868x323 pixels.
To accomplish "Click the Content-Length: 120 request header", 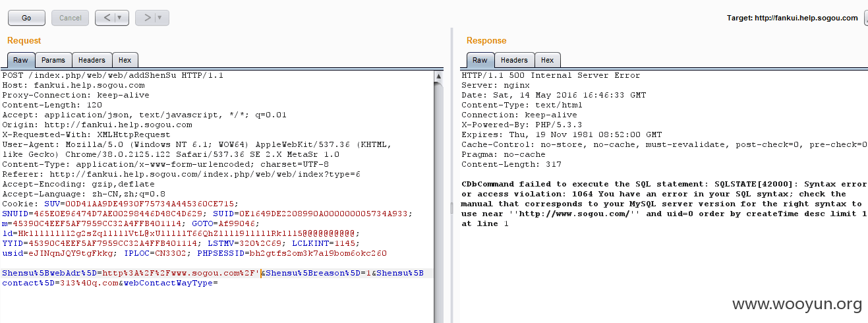I will [52, 105].
